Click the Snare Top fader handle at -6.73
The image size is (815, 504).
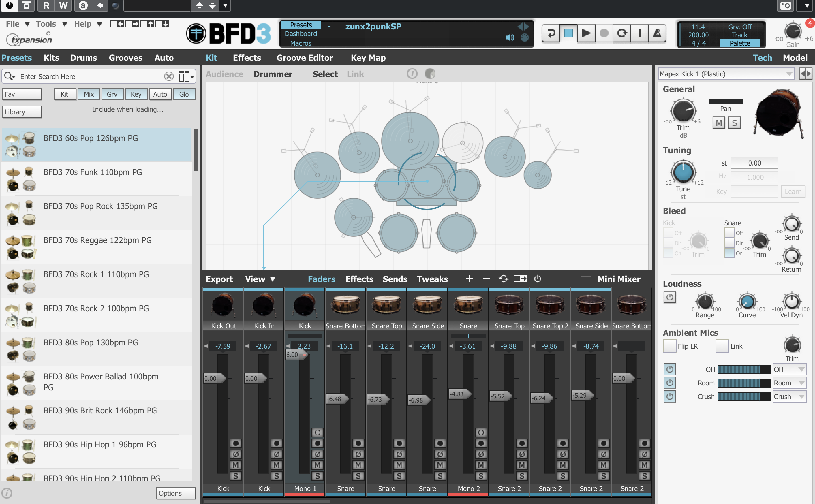point(378,399)
